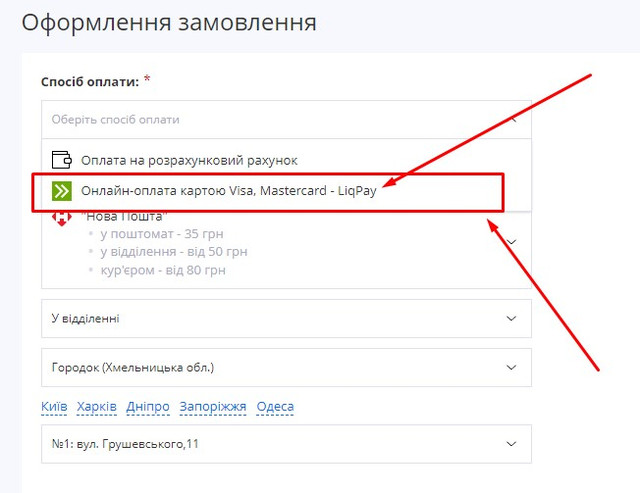Choose Онлайн-оплата картою Visa, Mastercard - LiqPay
The width and height of the screenshot is (640, 493).
(286, 191)
